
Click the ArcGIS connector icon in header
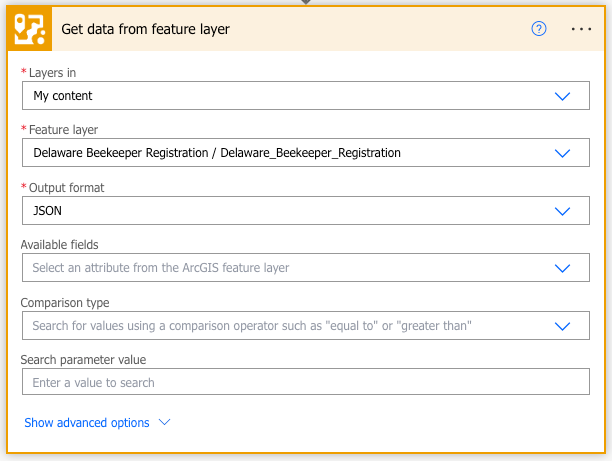click(27, 29)
